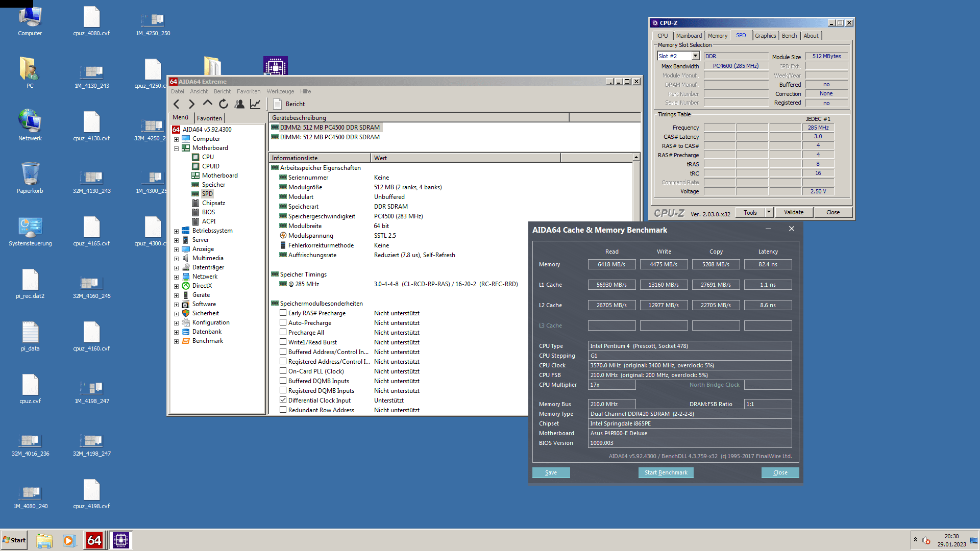Open the Netzwerk desktop icon

(x=30, y=126)
